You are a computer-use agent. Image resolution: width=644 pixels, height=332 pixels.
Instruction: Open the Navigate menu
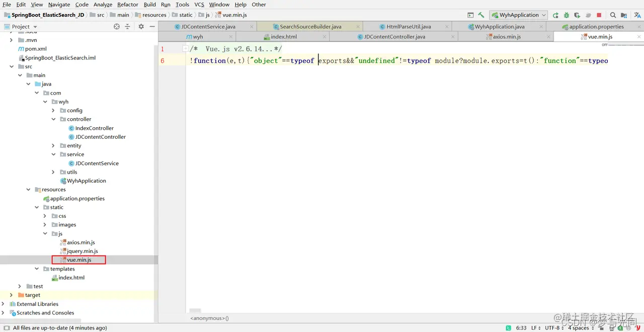pos(59,5)
